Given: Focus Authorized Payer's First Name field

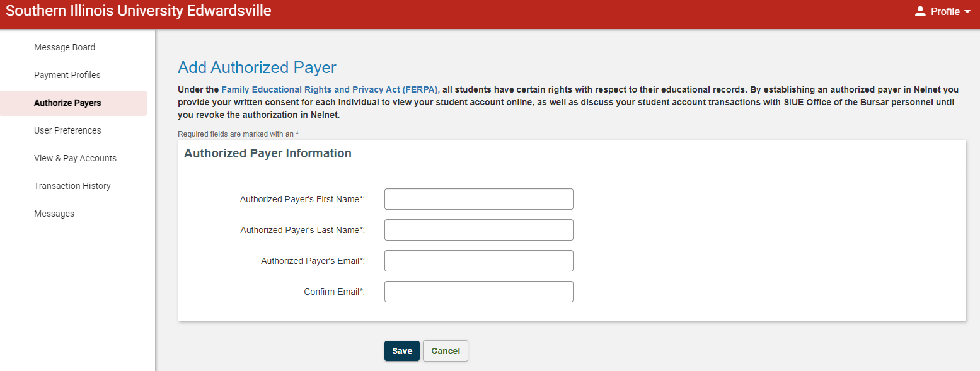Looking at the screenshot, I should (479, 199).
